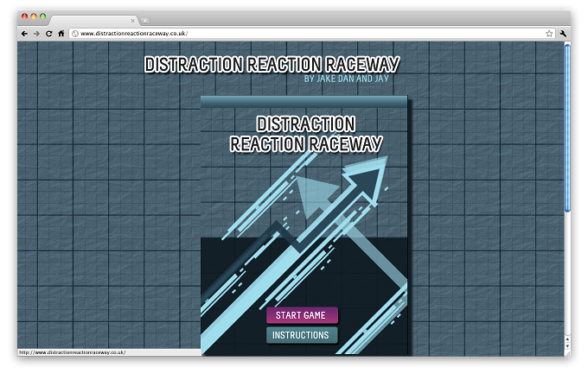Bookmark the page with the star icon
This screenshot has height=380, width=588.
(x=549, y=34)
